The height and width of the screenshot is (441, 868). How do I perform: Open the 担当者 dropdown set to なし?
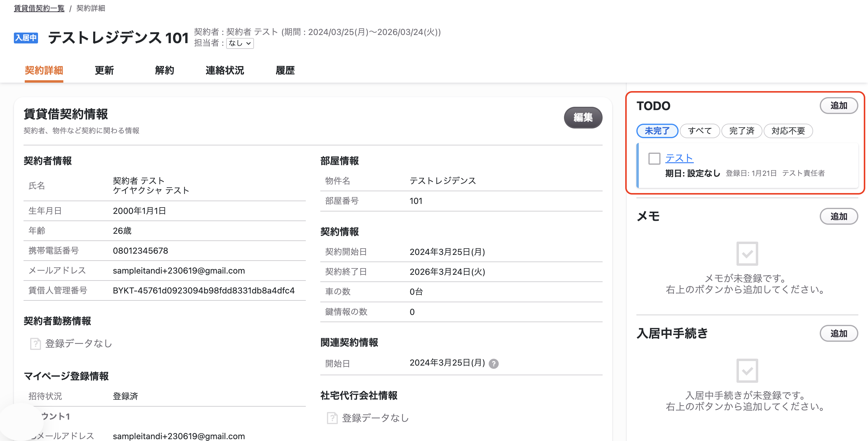pyautogui.click(x=239, y=43)
